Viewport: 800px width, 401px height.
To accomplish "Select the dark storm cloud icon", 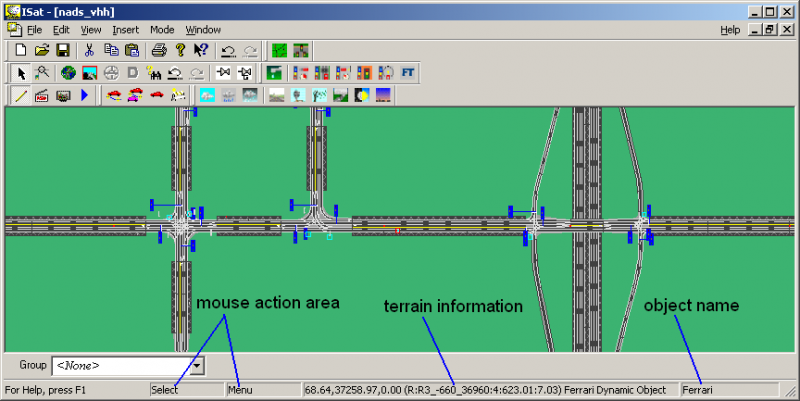I will point(250,95).
